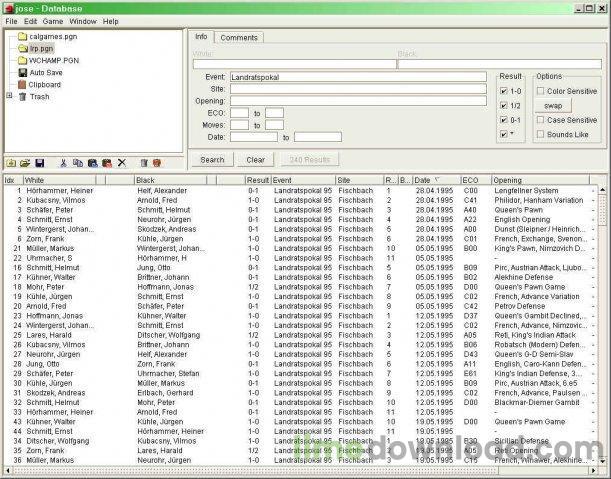Click the scissors cut icon
This screenshot has height=479, width=611.
[63, 163]
